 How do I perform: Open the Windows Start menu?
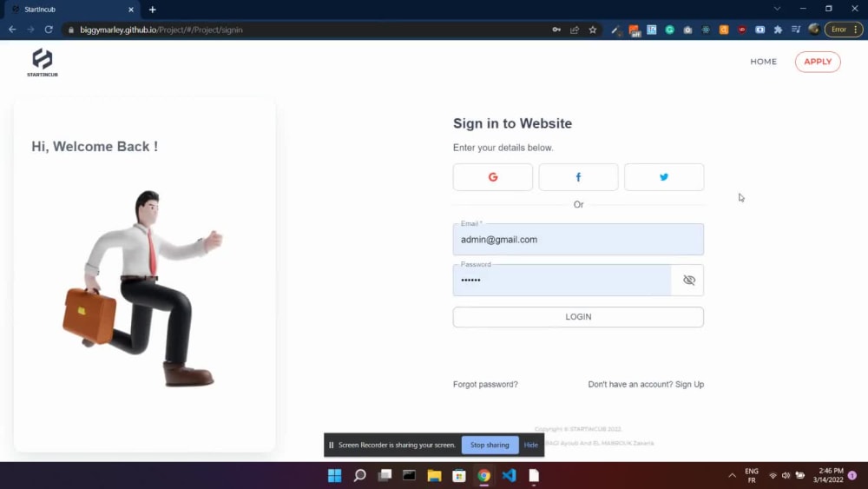(x=334, y=476)
